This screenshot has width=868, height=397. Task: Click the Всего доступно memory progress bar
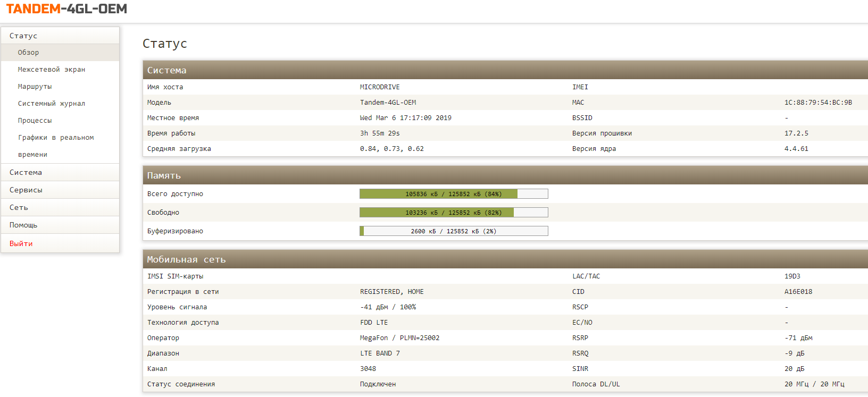[x=454, y=194]
